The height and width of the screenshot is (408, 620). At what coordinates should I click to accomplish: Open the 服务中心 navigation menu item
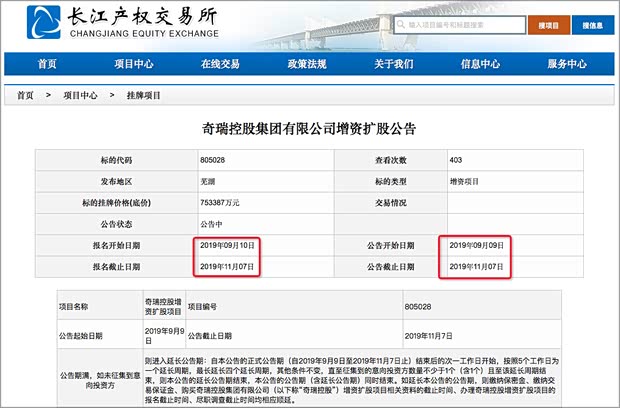coord(567,64)
